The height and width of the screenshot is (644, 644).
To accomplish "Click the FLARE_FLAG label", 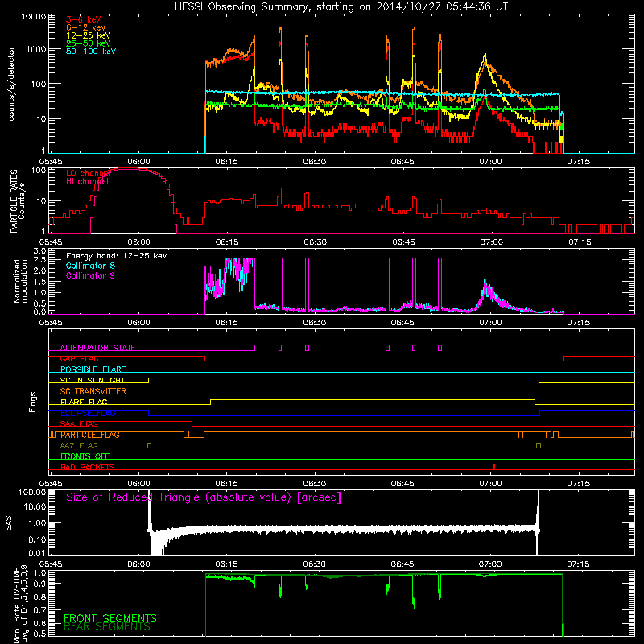I will tap(84, 402).
